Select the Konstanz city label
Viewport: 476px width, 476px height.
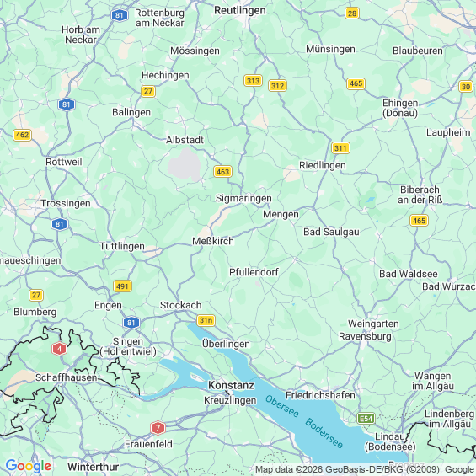(231, 385)
